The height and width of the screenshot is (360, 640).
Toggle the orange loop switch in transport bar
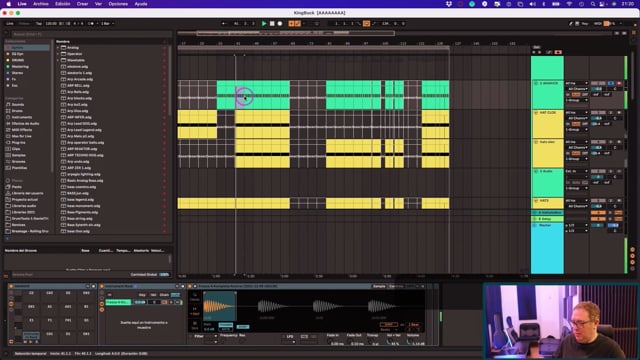tap(366, 24)
